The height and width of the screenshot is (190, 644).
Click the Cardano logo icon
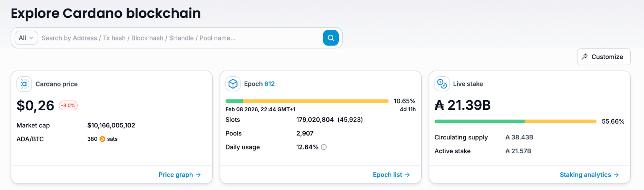point(24,84)
